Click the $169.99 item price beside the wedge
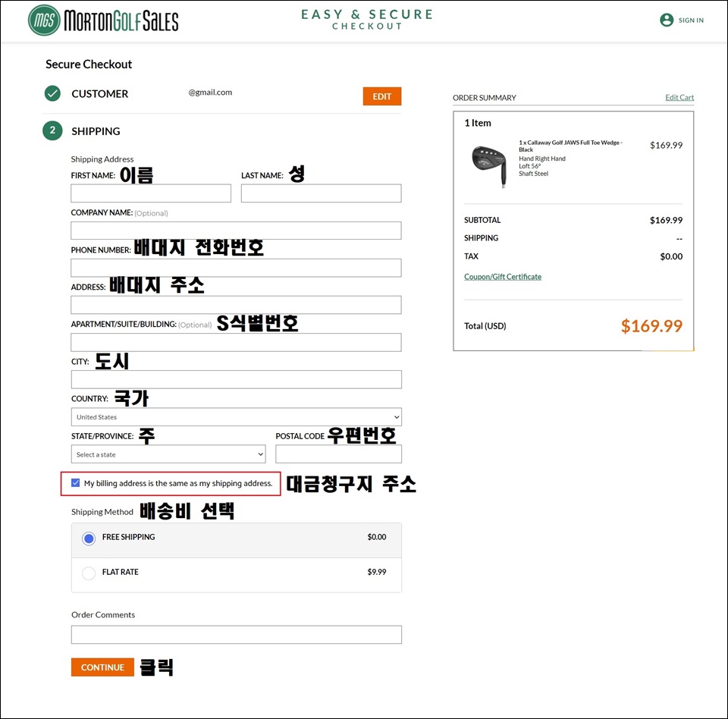Viewport: 728px width, 719px height. (666, 145)
